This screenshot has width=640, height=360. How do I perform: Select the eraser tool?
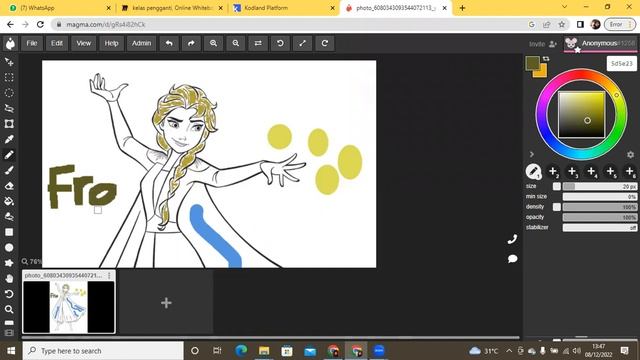click(x=9, y=186)
